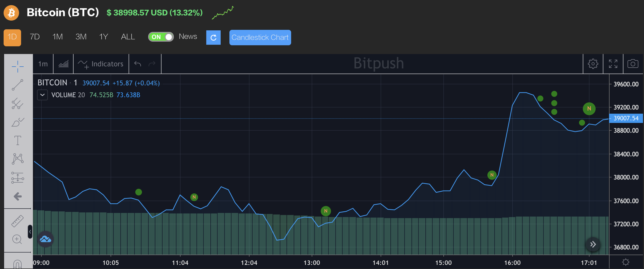Collapse the left drawing toolbar
The image size is (644, 269).
tap(30, 232)
